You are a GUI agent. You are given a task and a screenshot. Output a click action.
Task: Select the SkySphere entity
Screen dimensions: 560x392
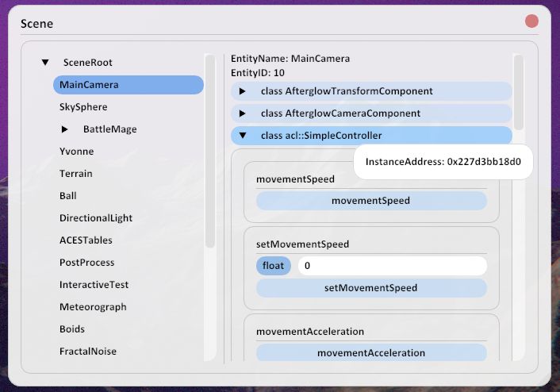(83, 107)
